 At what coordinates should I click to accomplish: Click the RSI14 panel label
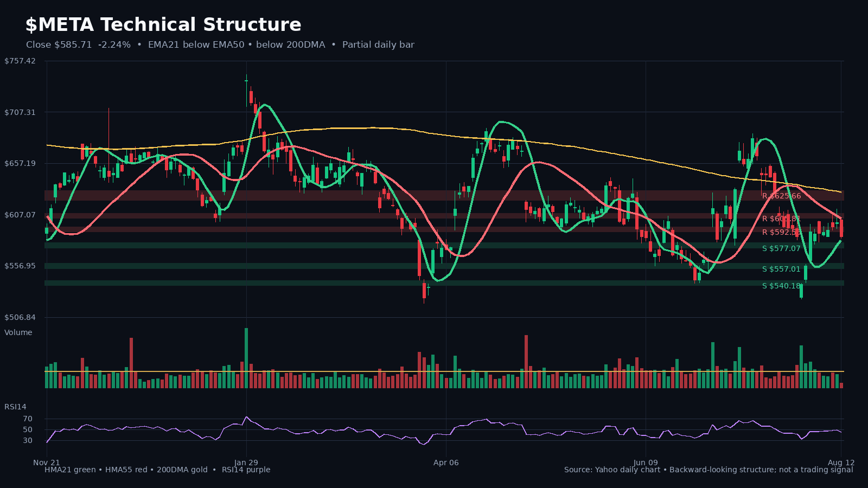tap(15, 407)
